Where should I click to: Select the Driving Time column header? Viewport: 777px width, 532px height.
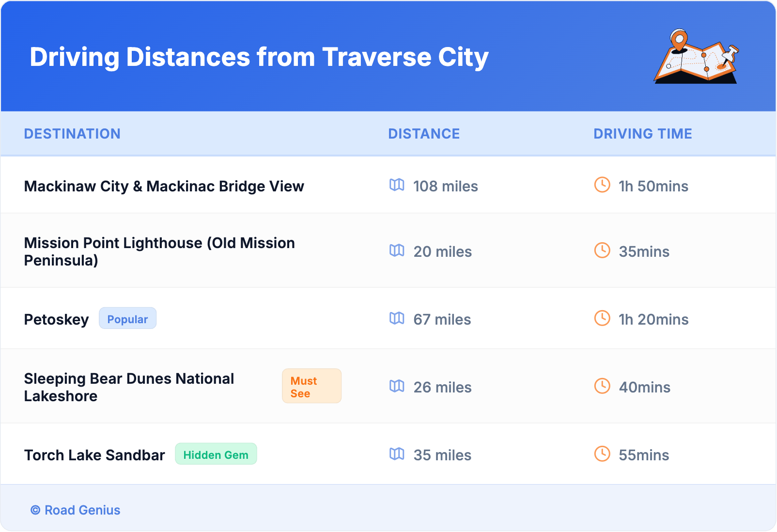click(x=643, y=134)
